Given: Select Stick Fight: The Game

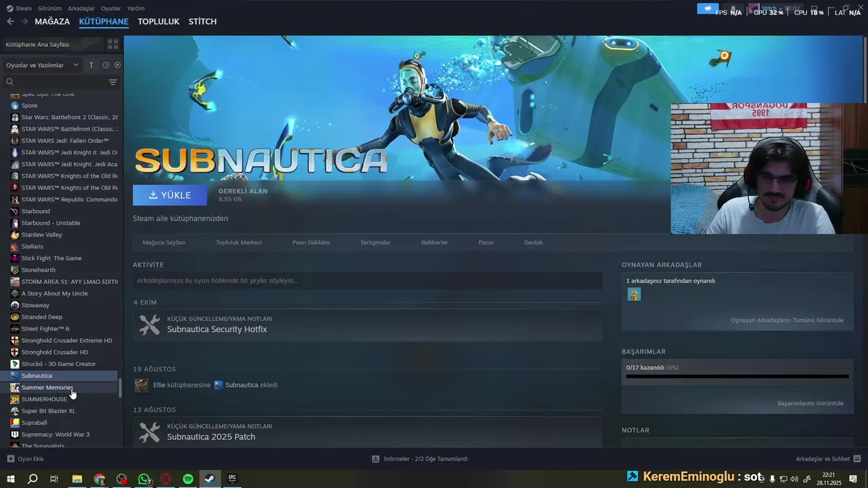Looking at the screenshot, I should pyautogui.click(x=51, y=258).
